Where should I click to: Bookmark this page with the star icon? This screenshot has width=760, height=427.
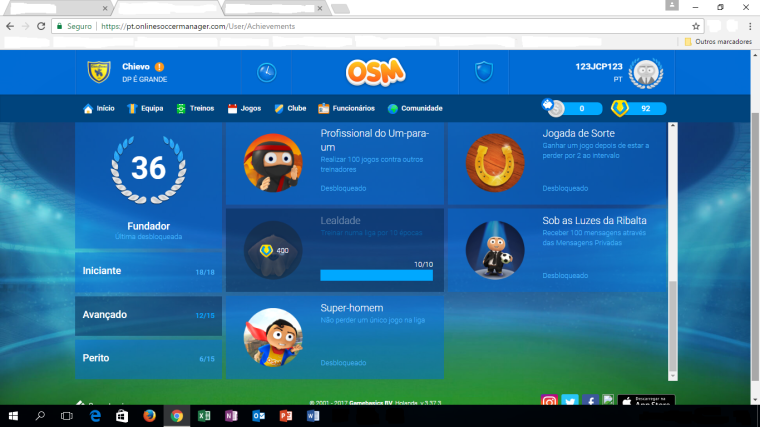696,26
